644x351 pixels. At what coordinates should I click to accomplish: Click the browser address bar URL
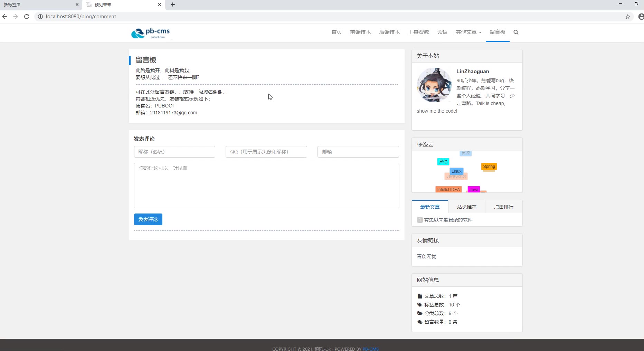click(81, 17)
